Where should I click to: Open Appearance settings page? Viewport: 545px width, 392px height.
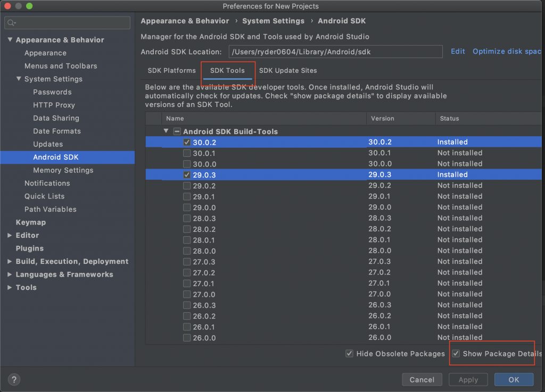[46, 53]
